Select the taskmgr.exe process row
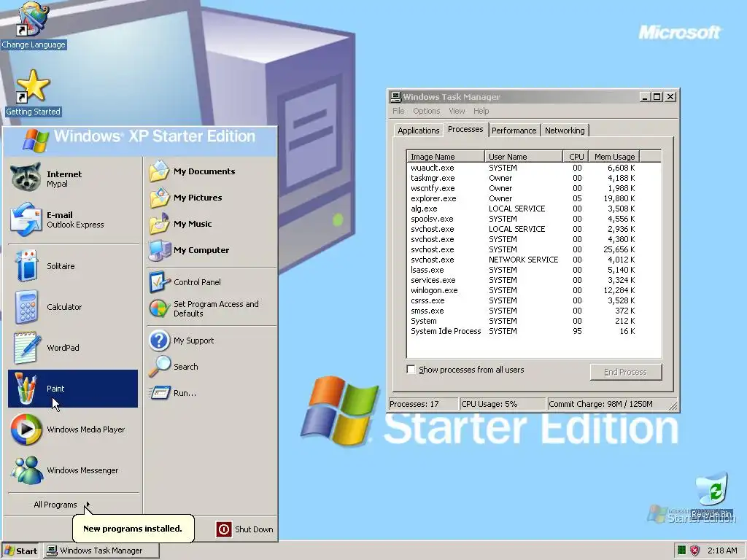747x560 pixels. [x=522, y=178]
